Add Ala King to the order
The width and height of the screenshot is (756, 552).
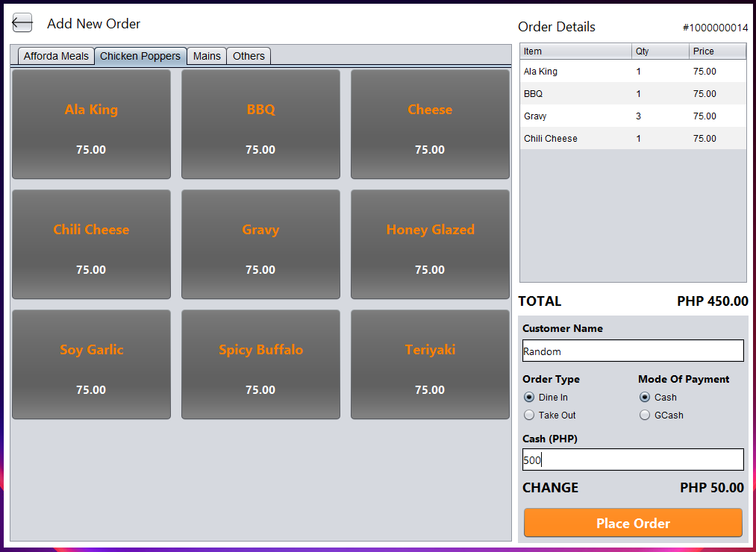[91, 125]
